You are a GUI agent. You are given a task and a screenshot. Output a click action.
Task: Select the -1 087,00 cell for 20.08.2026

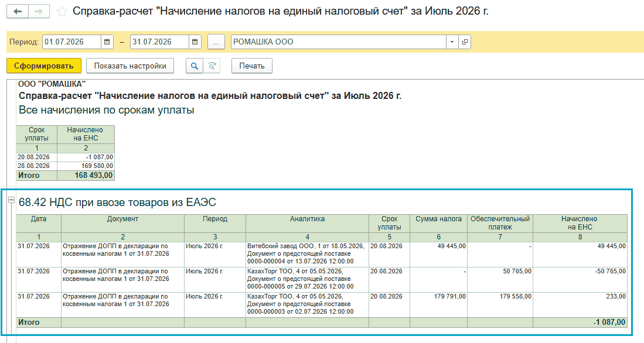86,157
